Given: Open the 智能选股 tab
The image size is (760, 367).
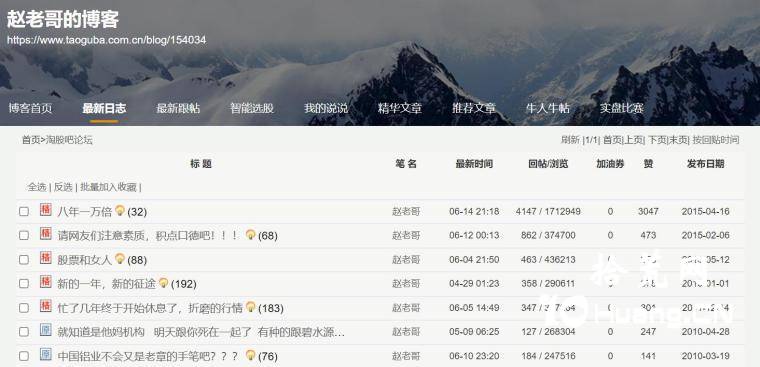Looking at the screenshot, I should [252, 108].
